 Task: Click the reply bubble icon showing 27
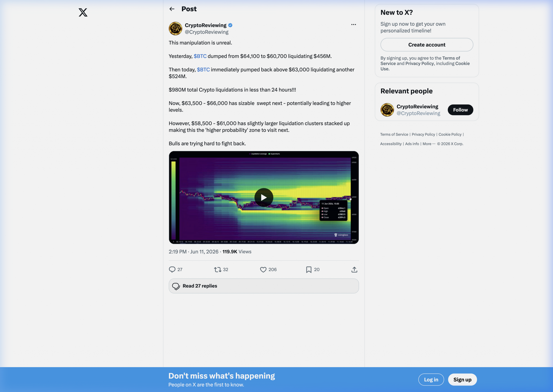tap(172, 269)
